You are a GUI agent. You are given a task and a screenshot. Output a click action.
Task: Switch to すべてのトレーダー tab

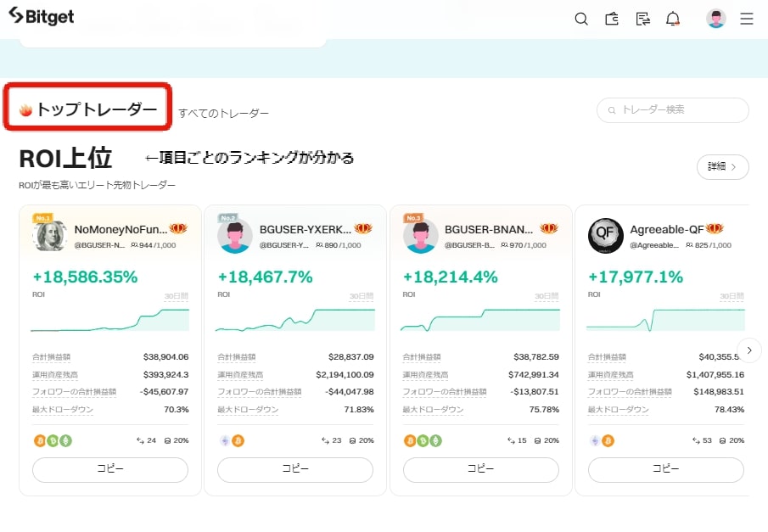coord(223,113)
